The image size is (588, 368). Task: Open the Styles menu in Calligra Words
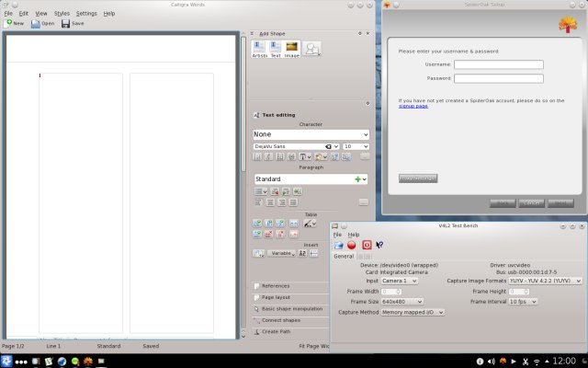click(62, 14)
